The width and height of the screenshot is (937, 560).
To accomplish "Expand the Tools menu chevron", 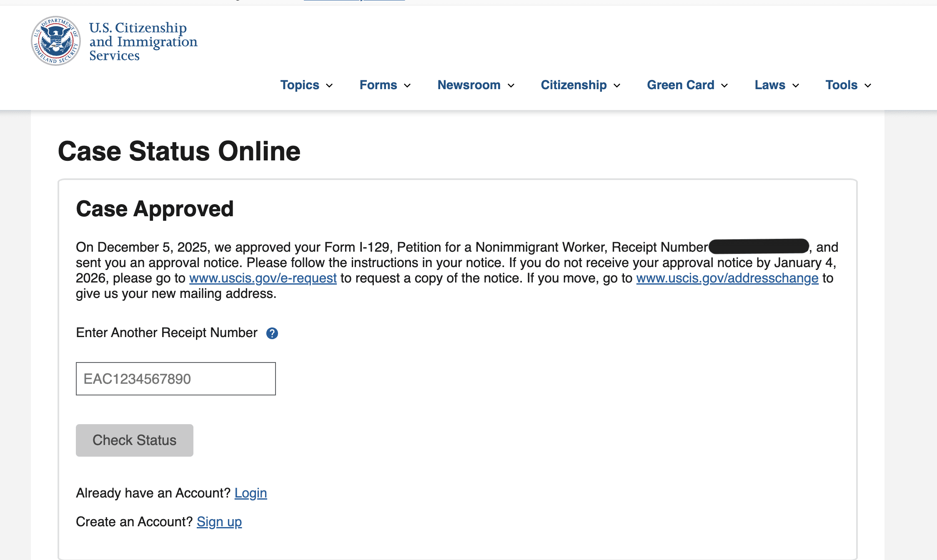I will (868, 86).
